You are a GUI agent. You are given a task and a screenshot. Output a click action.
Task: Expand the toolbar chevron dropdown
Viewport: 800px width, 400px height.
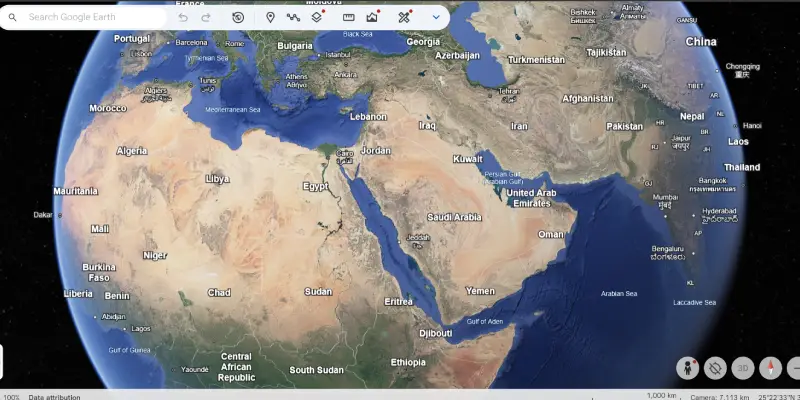click(436, 17)
